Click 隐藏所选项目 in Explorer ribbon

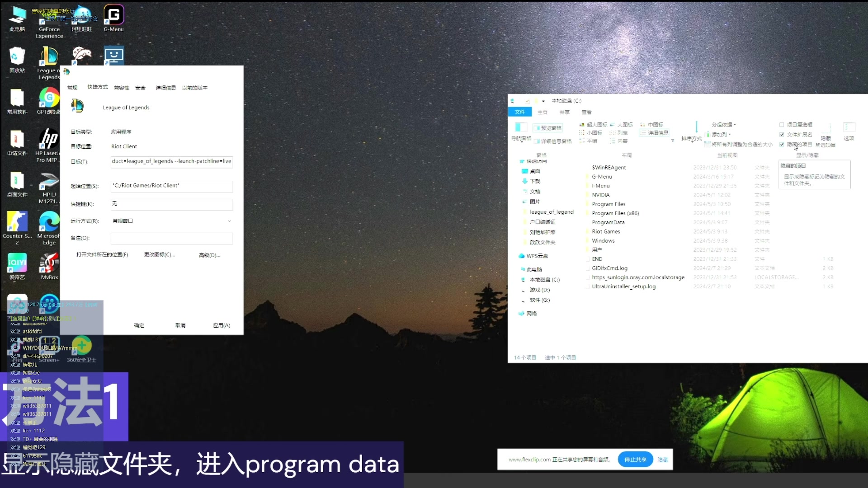(826, 135)
